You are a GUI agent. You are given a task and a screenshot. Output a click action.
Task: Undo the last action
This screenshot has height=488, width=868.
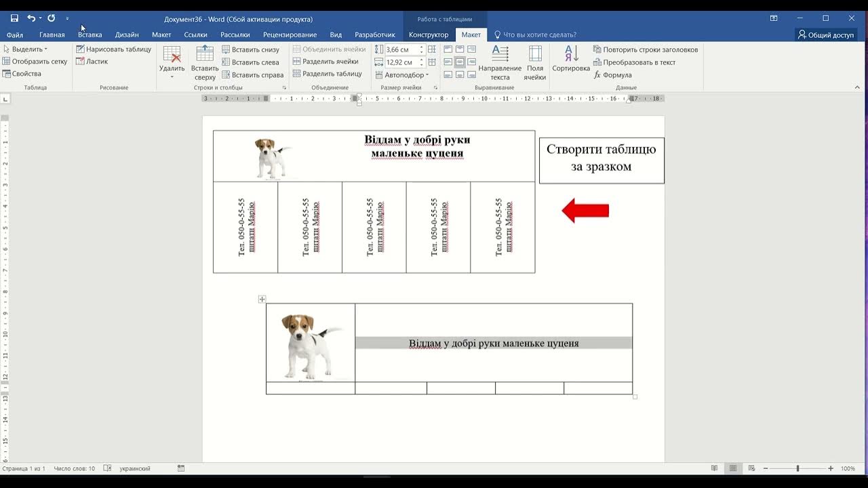pyautogui.click(x=31, y=18)
